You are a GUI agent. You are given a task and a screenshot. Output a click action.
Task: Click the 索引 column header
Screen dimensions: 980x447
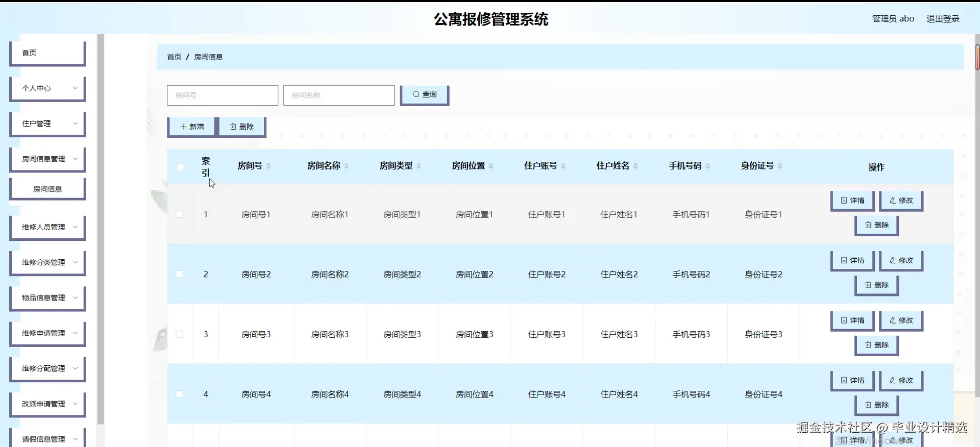(x=206, y=167)
